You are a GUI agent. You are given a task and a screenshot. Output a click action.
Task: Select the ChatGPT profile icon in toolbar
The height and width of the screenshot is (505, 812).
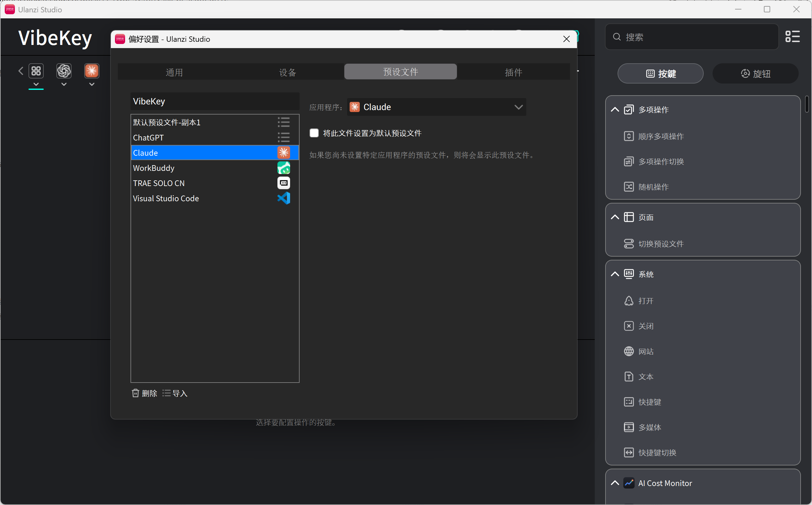click(64, 71)
